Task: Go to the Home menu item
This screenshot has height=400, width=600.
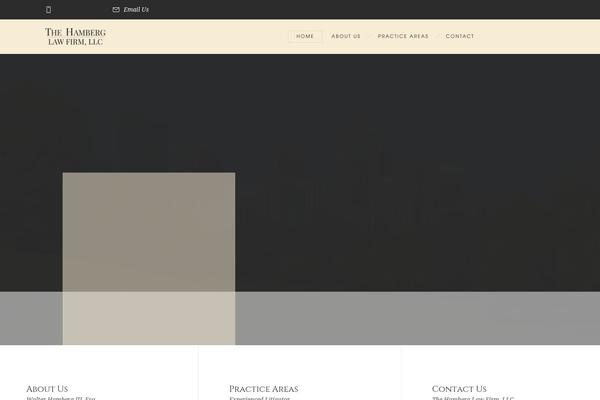Action: pyautogui.click(x=305, y=36)
